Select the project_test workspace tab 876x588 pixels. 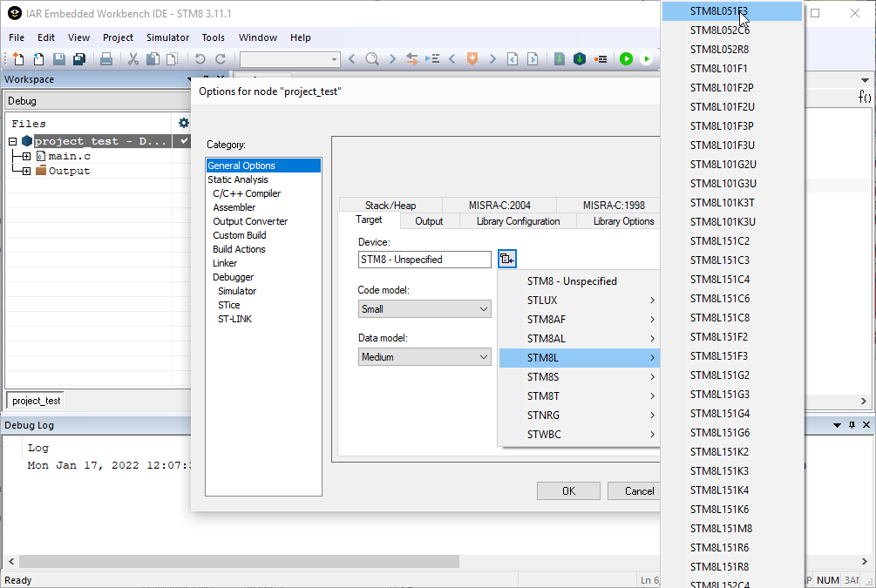click(x=36, y=401)
